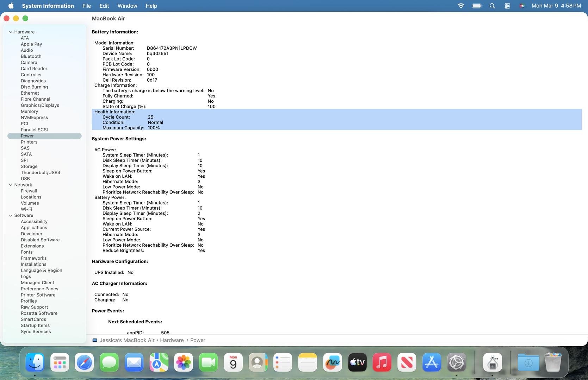Click the Battery Information heading

click(115, 32)
